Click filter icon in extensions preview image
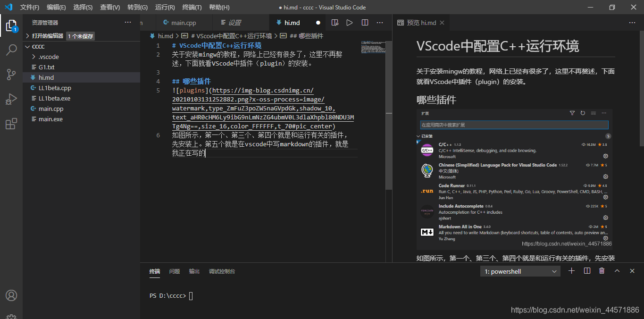644x319 pixels. (572, 113)
